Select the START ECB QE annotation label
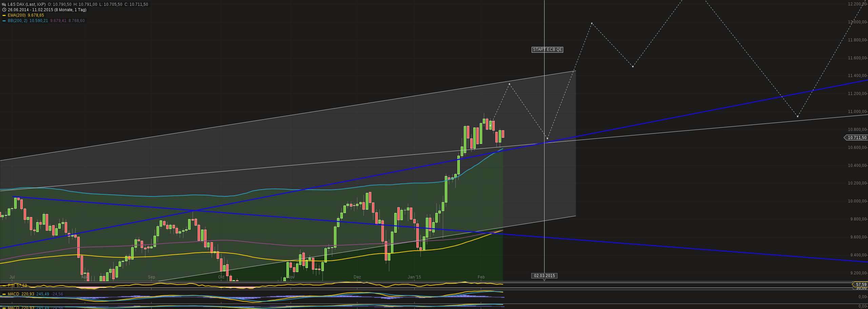Screen dimensions: 868x309 coord(547,50)
